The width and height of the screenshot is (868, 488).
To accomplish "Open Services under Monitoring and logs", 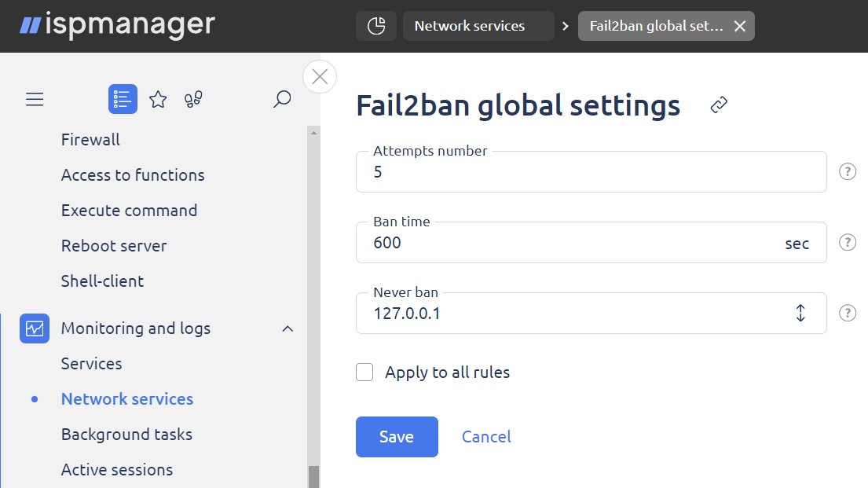I will [91, 364].
